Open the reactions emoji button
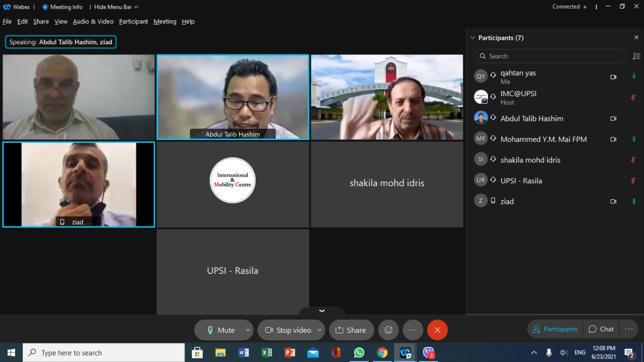This screenshot has height=362, width=644. point(388,330)
